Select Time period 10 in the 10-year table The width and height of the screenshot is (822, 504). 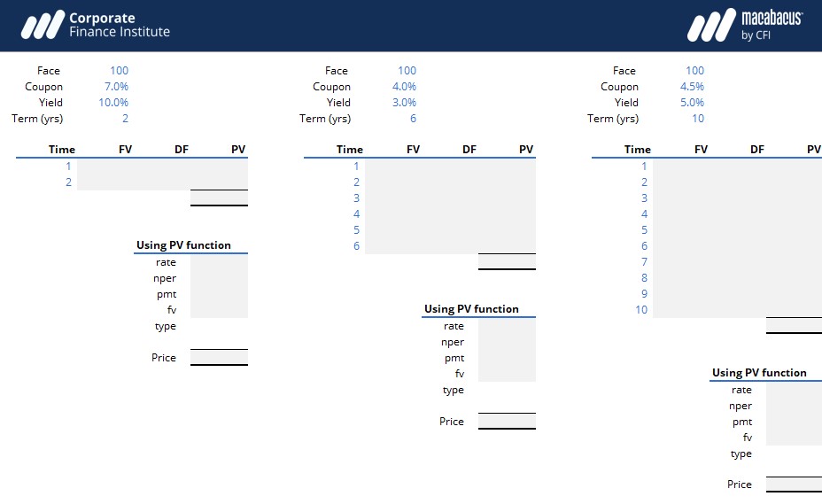640,310
